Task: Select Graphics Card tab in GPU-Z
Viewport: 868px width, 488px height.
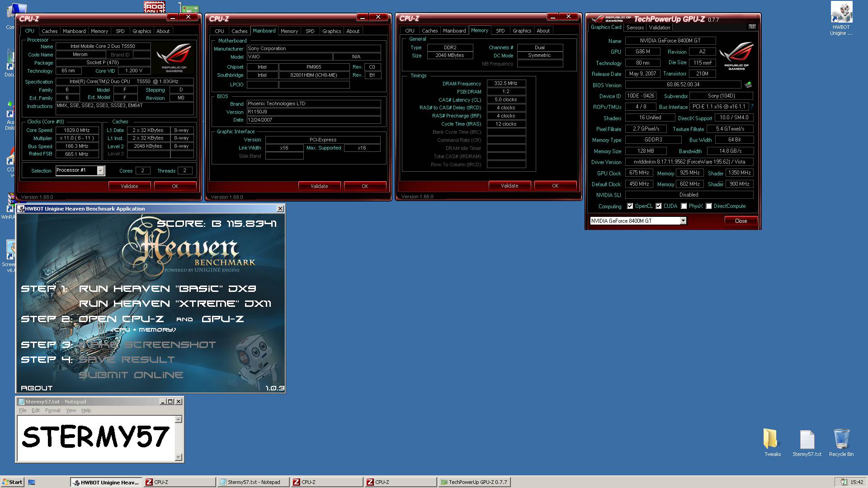Action: (x=606, y=27)
